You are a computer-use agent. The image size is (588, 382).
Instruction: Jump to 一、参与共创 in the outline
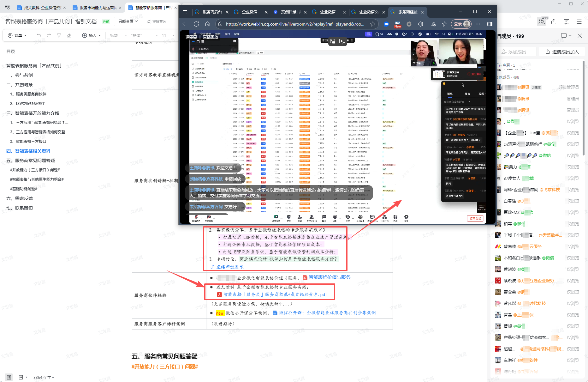click(x=20, y=75)
